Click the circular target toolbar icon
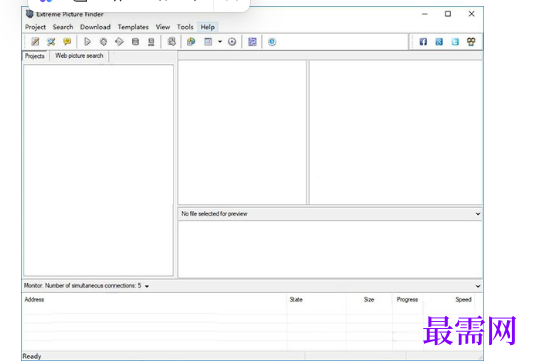Screen dimensions: 535x362 [x=232, y=42]
